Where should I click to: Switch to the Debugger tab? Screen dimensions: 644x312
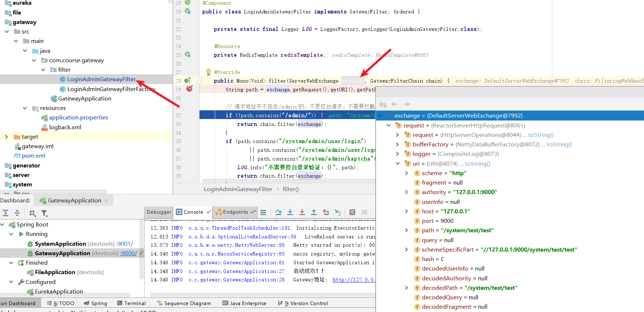(x=159, y=212)
